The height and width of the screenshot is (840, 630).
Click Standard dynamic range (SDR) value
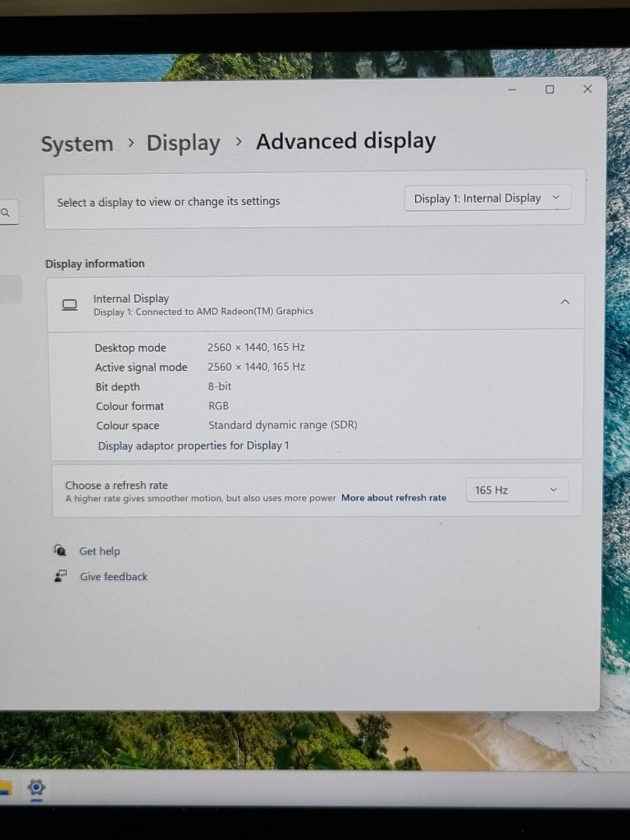(x=283, y=426)
